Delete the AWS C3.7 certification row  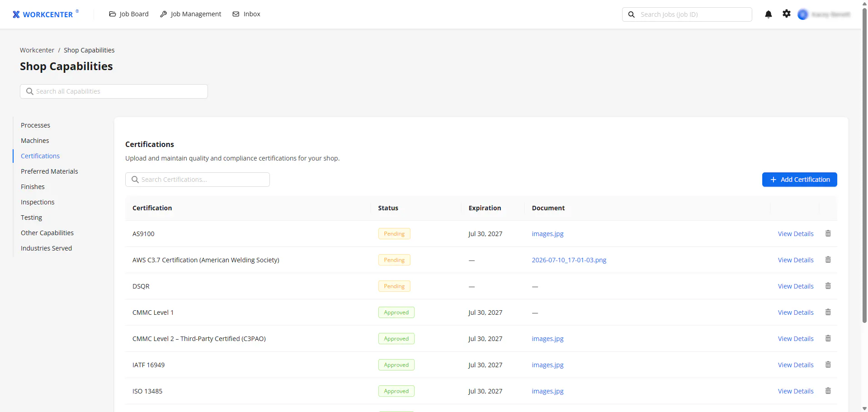tap(828, 260)
